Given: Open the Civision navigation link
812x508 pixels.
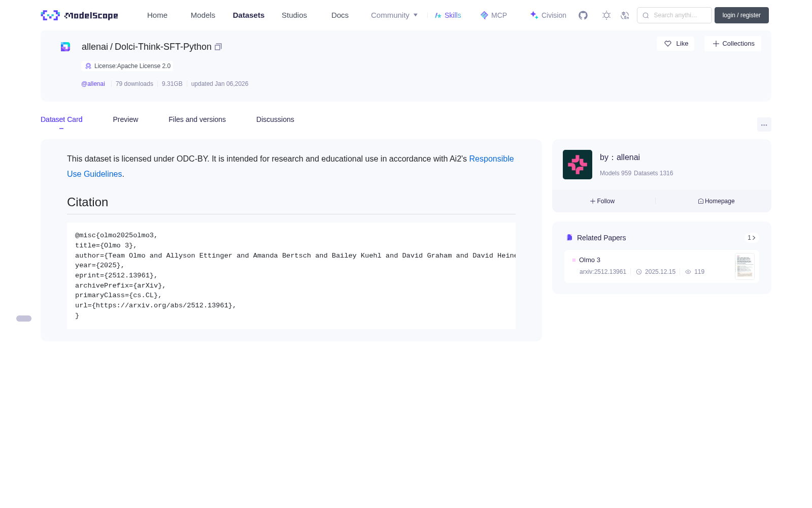Looking at the screenshot, I should click(548, 15).
